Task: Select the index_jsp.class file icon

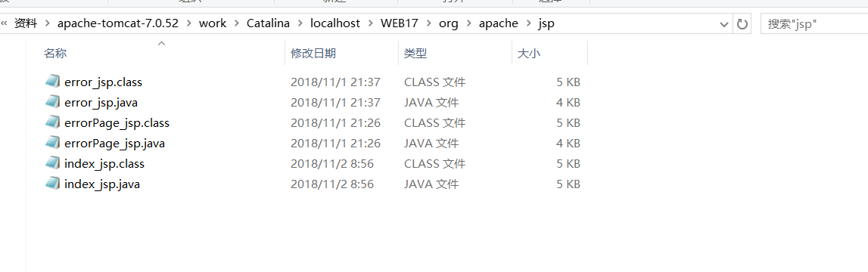Action: [x=52, y=164]
